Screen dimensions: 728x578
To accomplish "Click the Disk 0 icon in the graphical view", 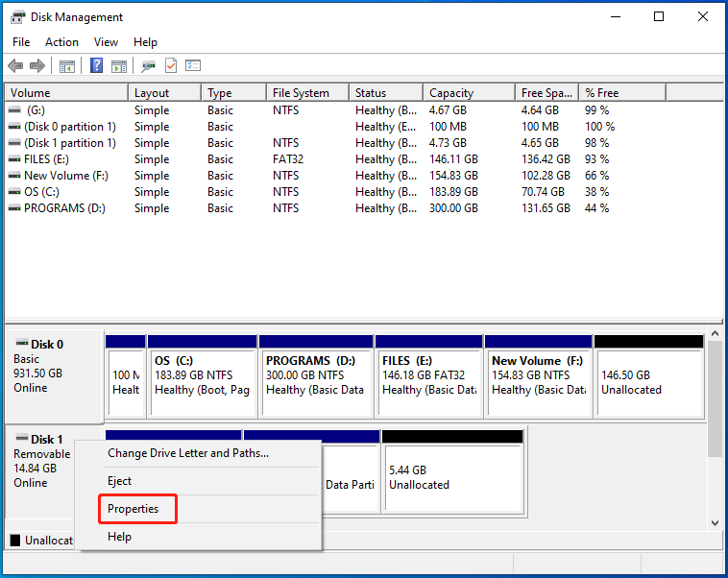I will [22, 344].
